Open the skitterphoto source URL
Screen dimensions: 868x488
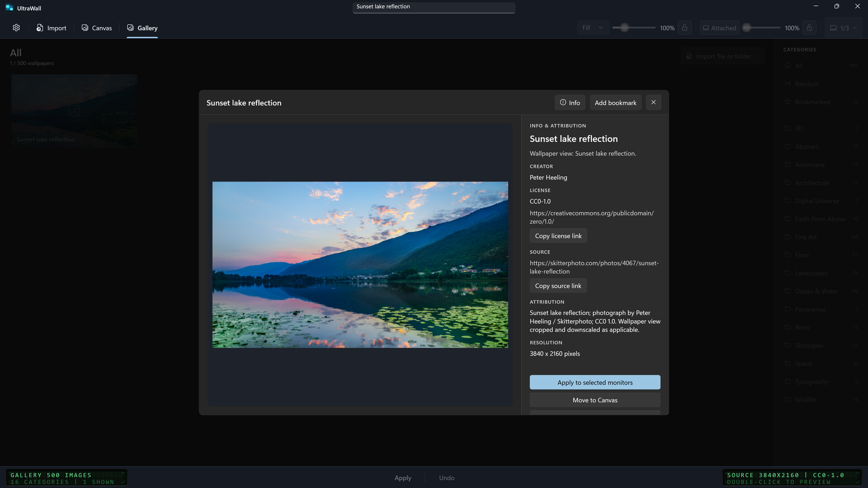coord(594,267)
